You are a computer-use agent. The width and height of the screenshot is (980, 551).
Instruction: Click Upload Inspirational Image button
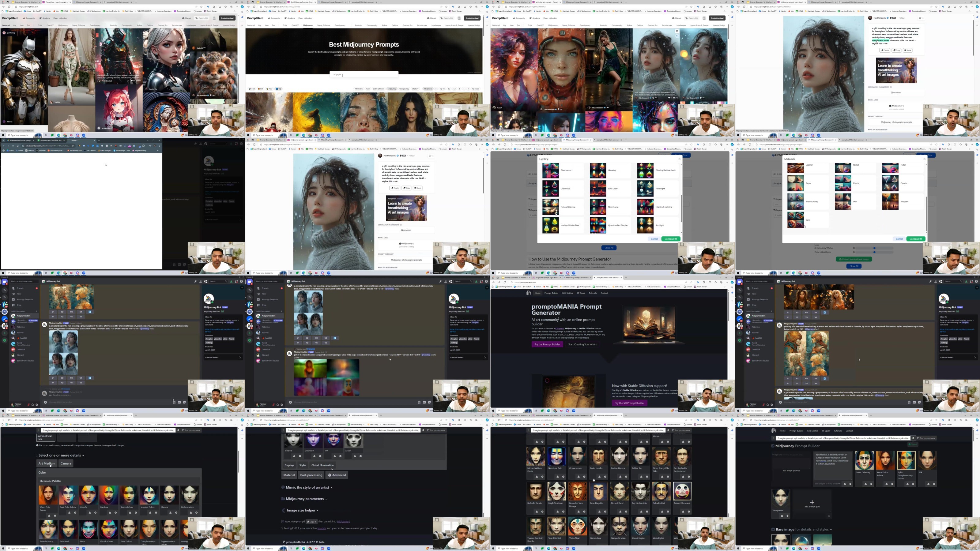coord(854,259)
